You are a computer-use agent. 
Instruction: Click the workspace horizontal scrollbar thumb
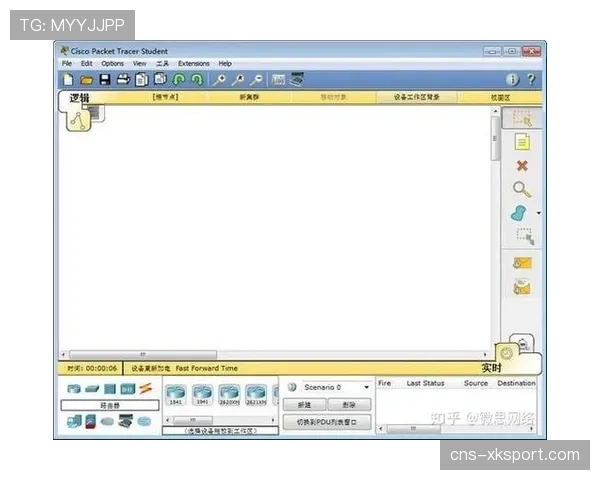(x=143, y=354)
